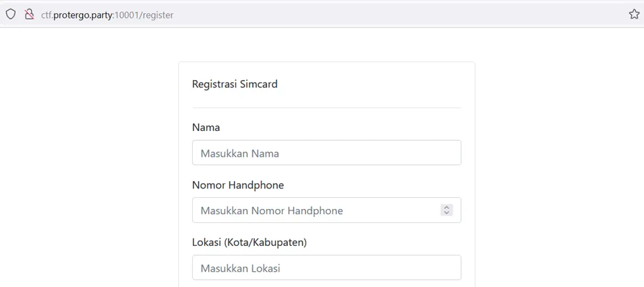This screenshot has height=287, width=644.
Task: Click divider line under Registrasi Simcard heading
Action: (x=326, y=108)
